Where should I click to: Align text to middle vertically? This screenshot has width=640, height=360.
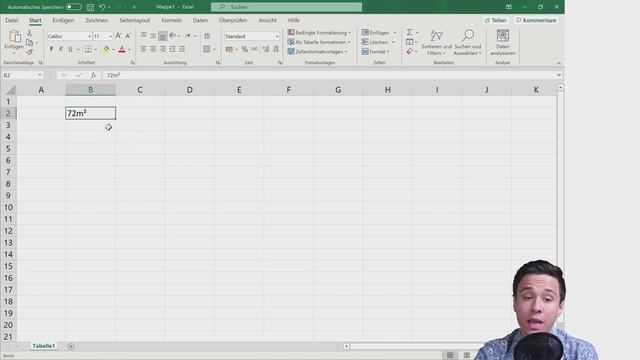coord(153,36)
